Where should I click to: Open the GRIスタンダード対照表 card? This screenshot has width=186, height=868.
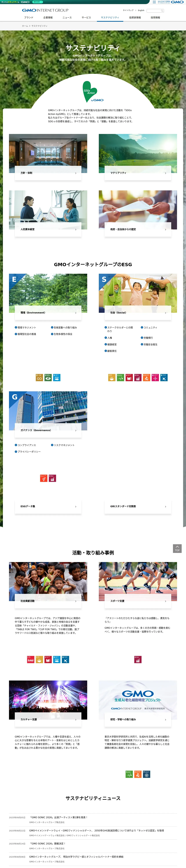coord(138,506)
